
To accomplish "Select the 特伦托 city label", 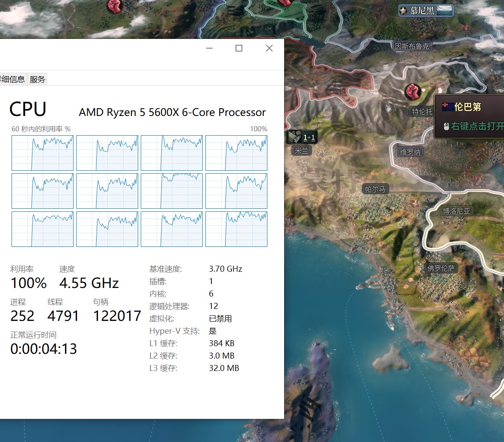I will [422, 112].
